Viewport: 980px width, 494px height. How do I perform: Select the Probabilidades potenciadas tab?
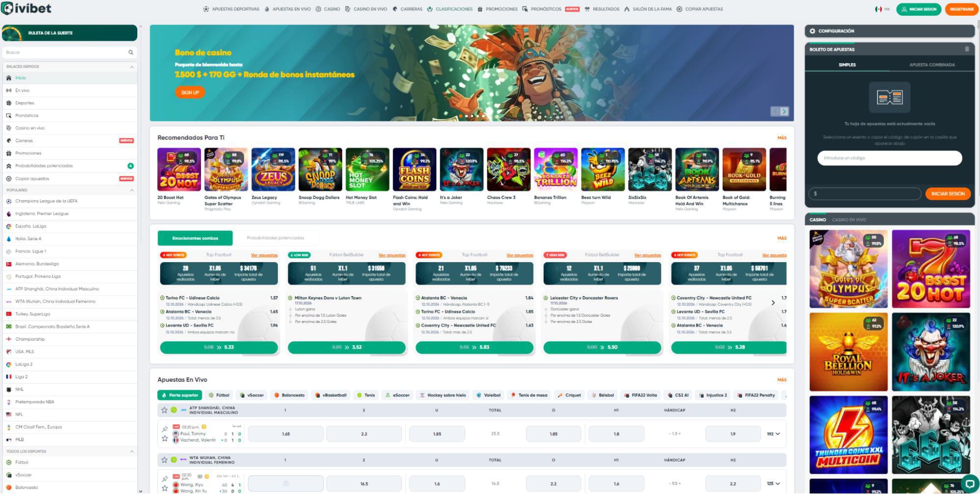tap(276, 238)
